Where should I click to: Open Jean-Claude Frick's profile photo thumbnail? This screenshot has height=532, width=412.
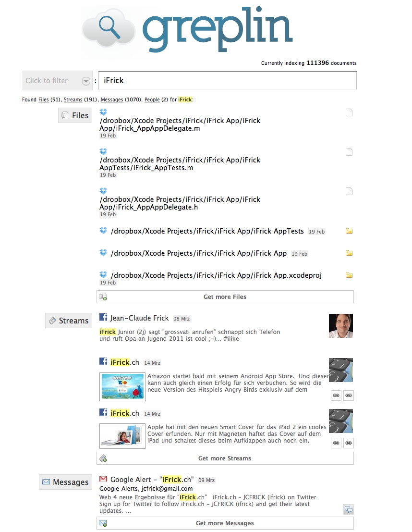tap(340, 326)
